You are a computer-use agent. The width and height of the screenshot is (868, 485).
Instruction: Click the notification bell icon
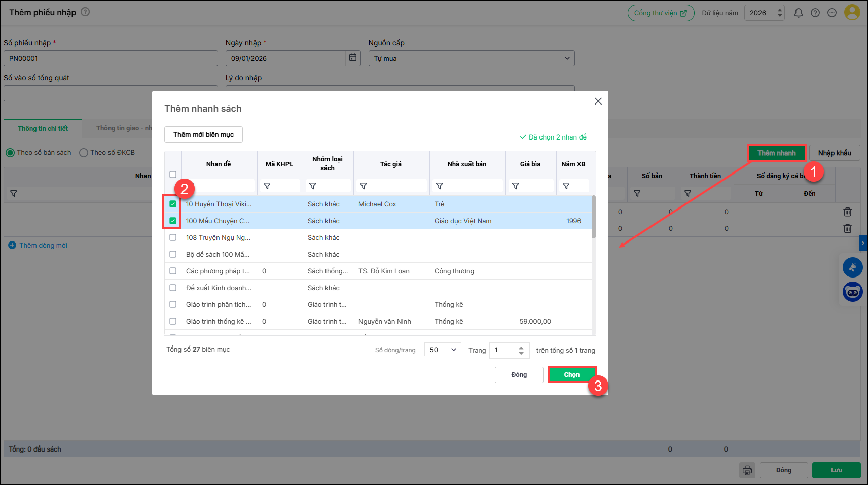[798, 13]
